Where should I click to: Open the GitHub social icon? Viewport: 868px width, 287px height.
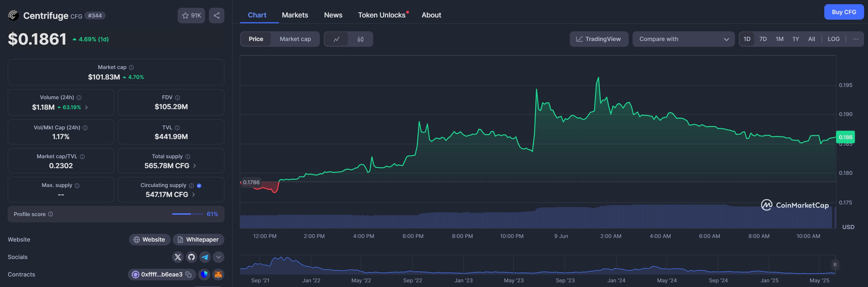click(191, 257)
